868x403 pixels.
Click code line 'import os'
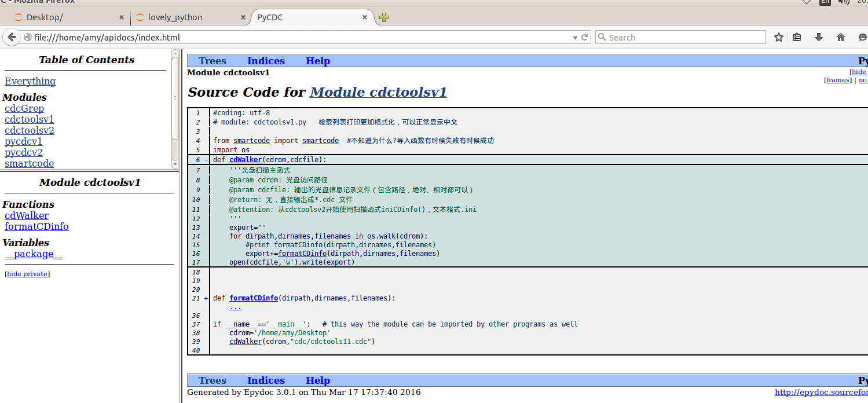coord(231,150)
